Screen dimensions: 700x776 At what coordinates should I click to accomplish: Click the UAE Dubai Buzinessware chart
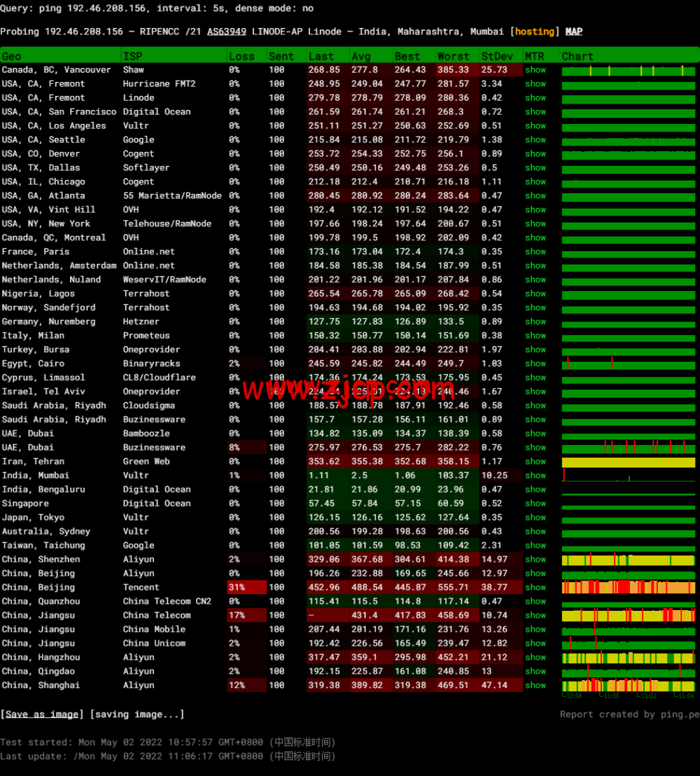(x=628, y=448)
